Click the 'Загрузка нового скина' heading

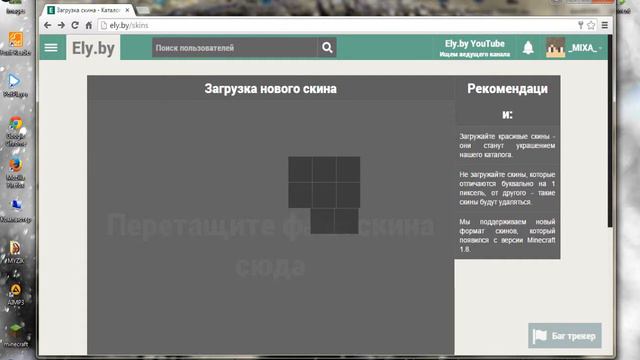271,89
